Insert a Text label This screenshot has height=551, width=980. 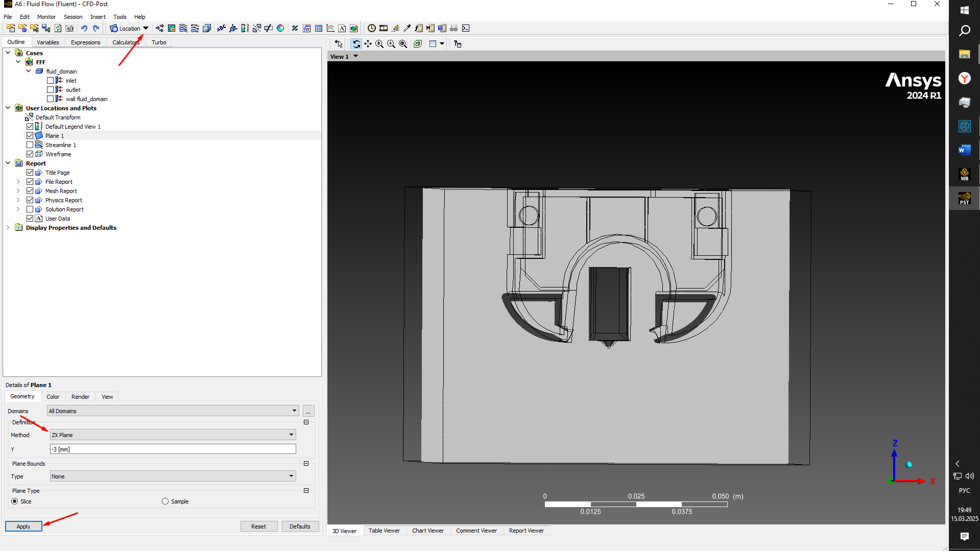pyautogui.click(x=221, y=28)
